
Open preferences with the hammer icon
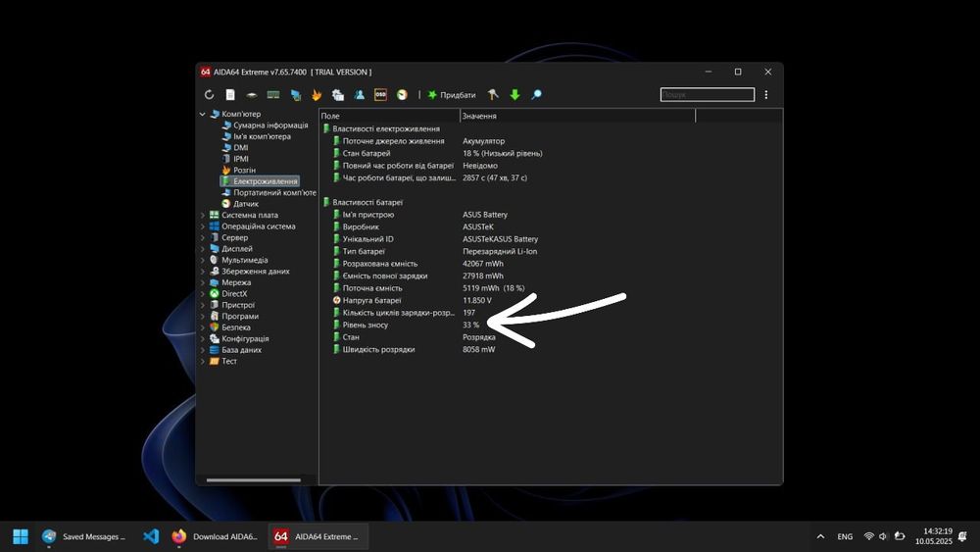pyautogui.click(x=493, y=94)
